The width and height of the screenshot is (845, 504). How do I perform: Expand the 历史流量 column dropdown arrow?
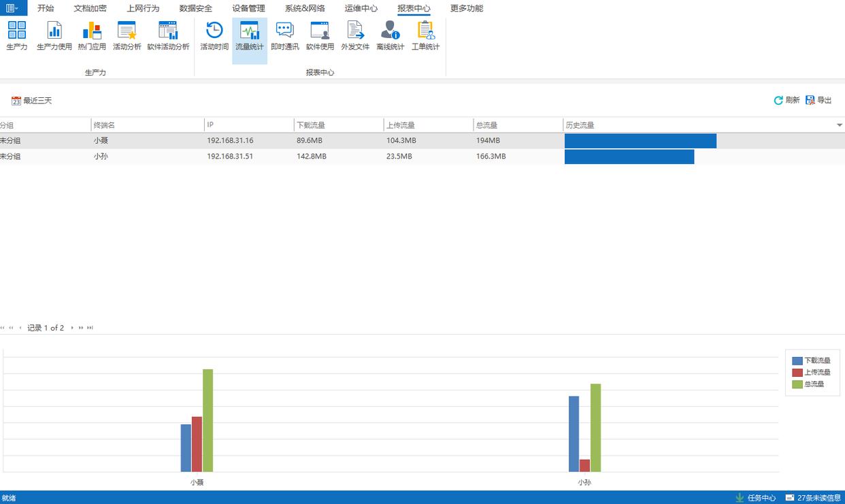[x=839, y=125]
